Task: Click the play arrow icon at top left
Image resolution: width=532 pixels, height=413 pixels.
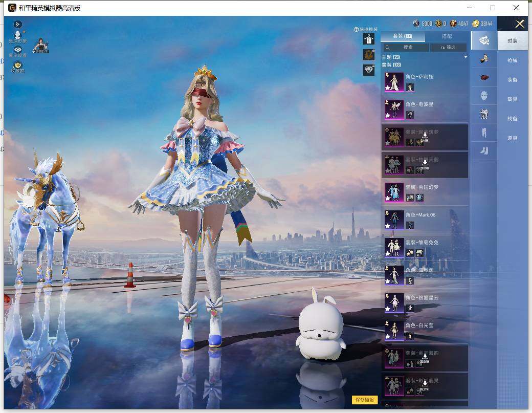Action: point(17,25)
